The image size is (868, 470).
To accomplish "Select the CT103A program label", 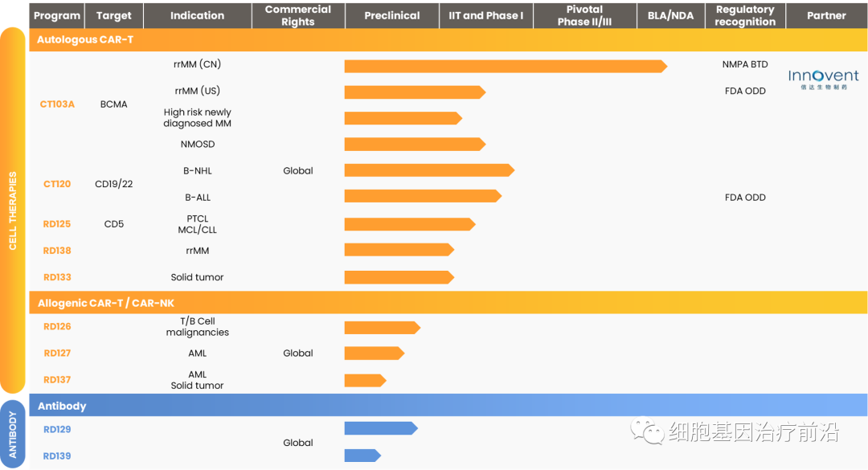I will [x=57, y=104].
